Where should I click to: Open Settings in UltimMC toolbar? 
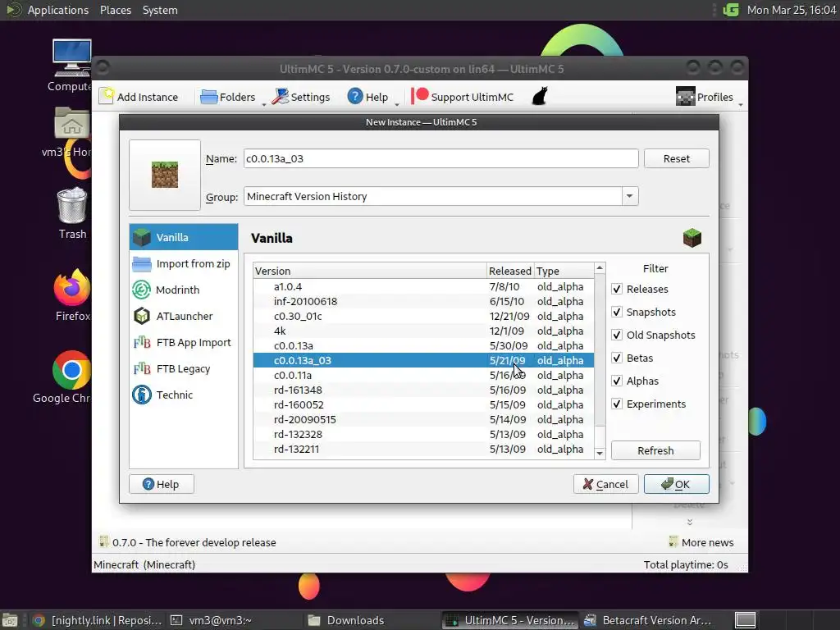(x=300, y=97)
